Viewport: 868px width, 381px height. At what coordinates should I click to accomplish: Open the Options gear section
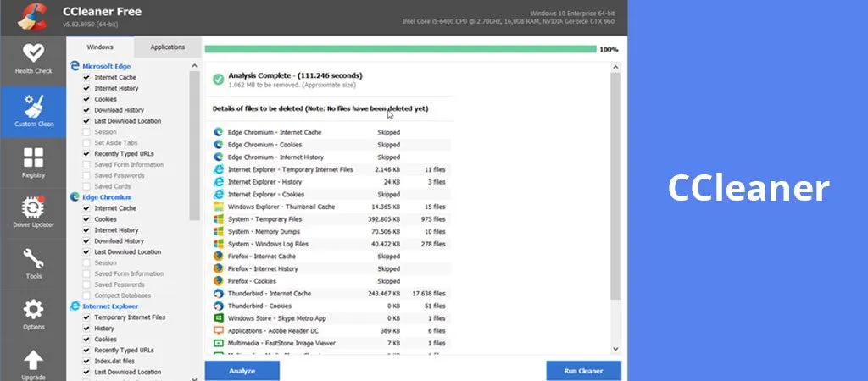(33, 315)
